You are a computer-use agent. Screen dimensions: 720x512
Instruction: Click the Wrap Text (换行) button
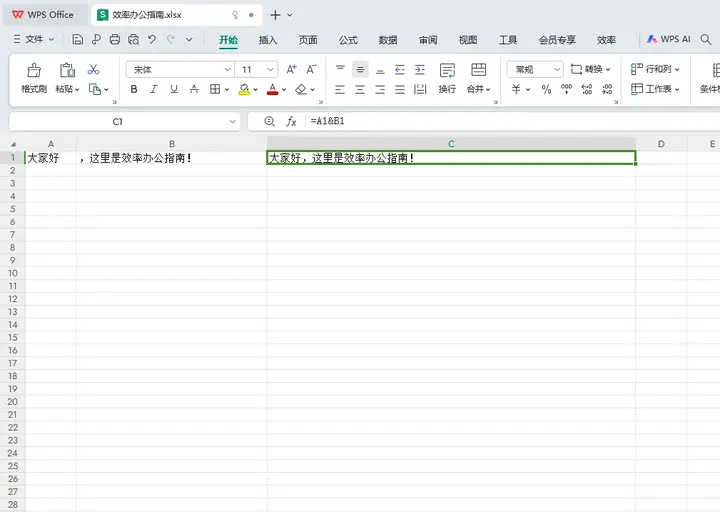coord(447,78)
